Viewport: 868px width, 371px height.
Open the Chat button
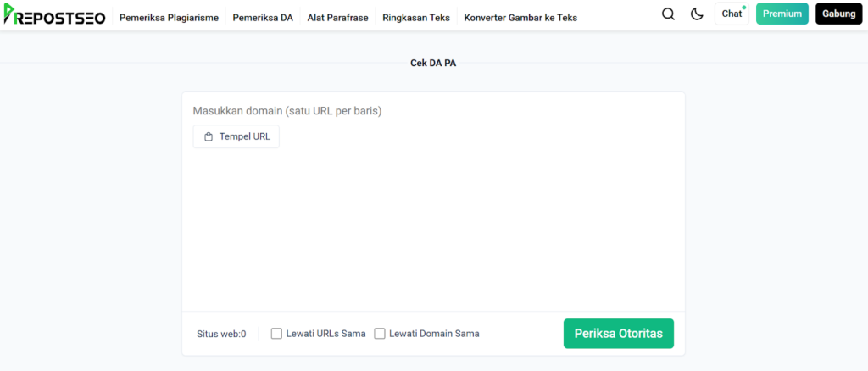point(732,14)
